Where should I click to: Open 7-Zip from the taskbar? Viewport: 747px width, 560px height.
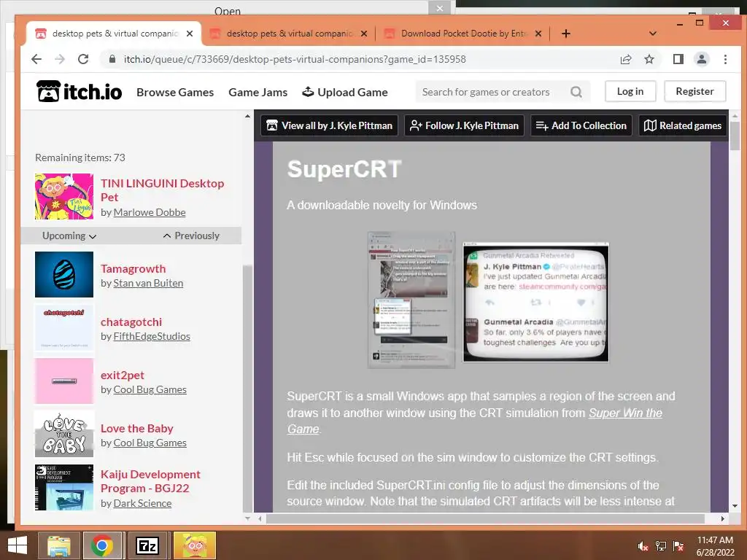coord(147,545)
